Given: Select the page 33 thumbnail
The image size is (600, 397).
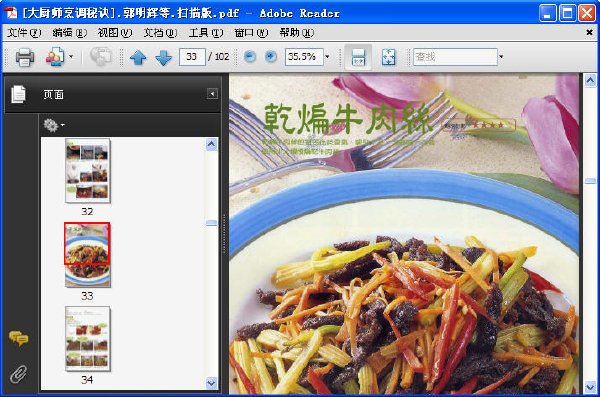Looking at the screenshot, I should point(88,255).
